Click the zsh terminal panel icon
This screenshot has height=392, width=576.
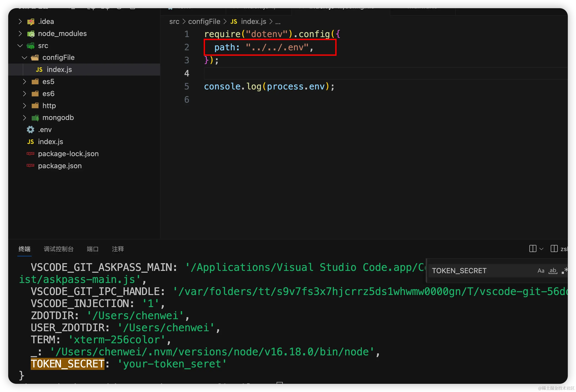(554, 249)
